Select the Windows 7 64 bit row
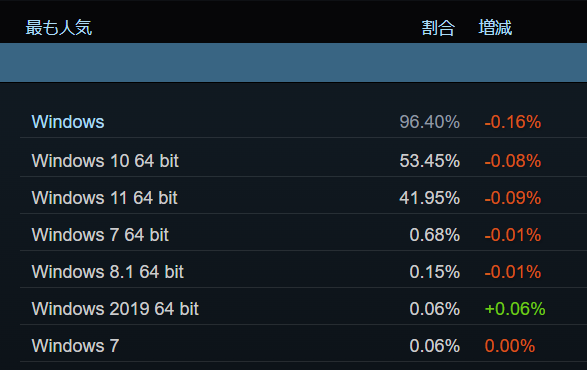The image size is (587, 370). tap(303, 235)
